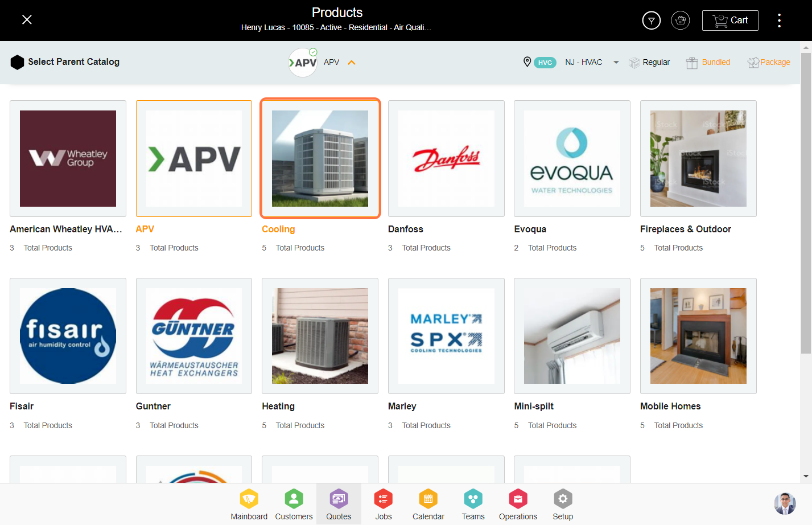The width and height of the screenshot is (812, 525).
Task: Click the location pin icon
Action: point(527,62)
